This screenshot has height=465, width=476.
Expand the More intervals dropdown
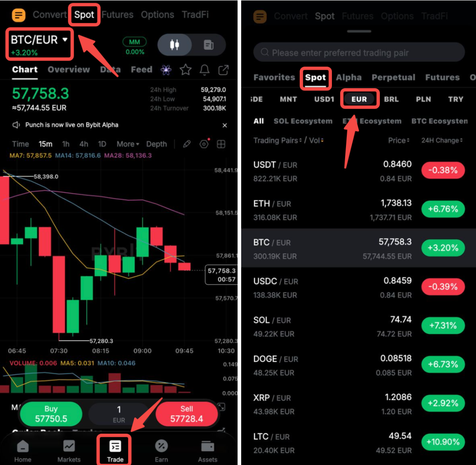click(x=128, y=144)
